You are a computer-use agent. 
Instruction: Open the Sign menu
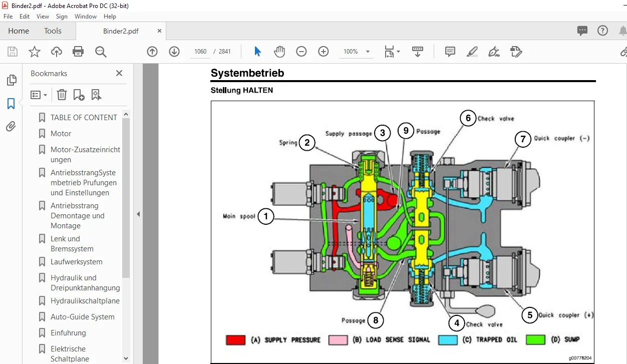[x=62, y=17]
